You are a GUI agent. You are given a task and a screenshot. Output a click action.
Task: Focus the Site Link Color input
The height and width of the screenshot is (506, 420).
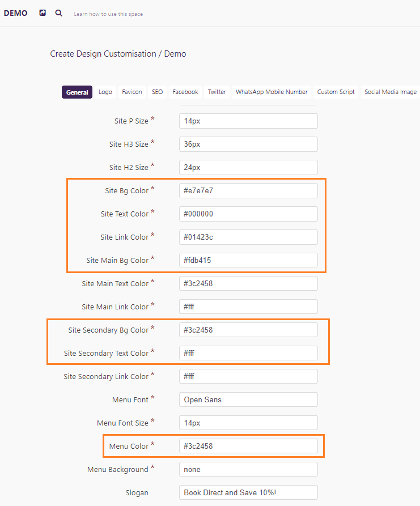click(x=248, y=237)
